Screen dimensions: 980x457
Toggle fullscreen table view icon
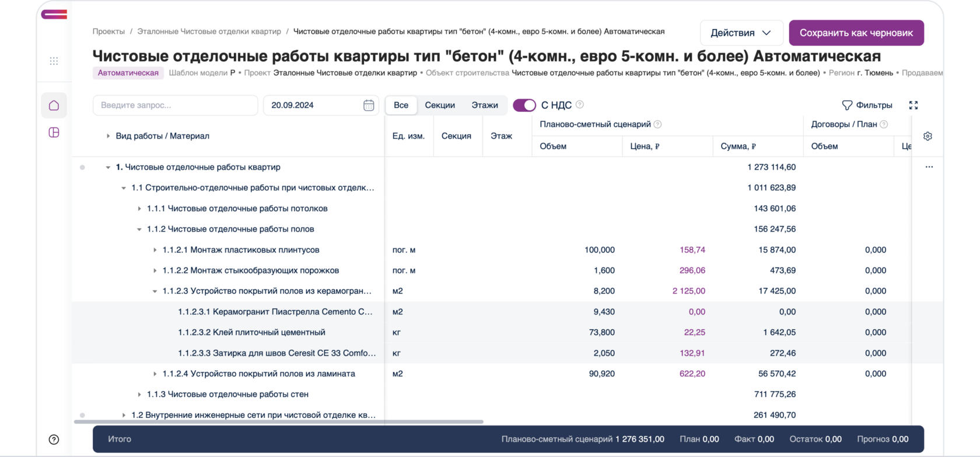[914, 105]
